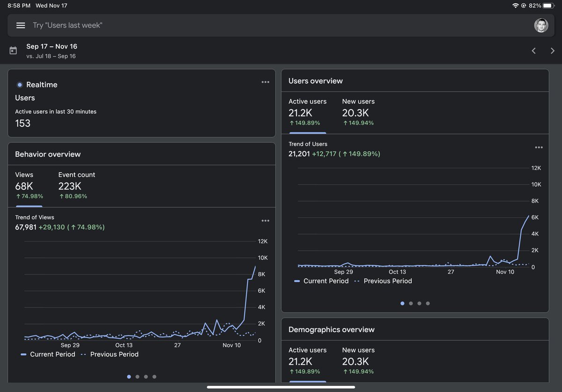
Task: Tap the 8:58 PM status bar clock
Action: click(19, 6)
